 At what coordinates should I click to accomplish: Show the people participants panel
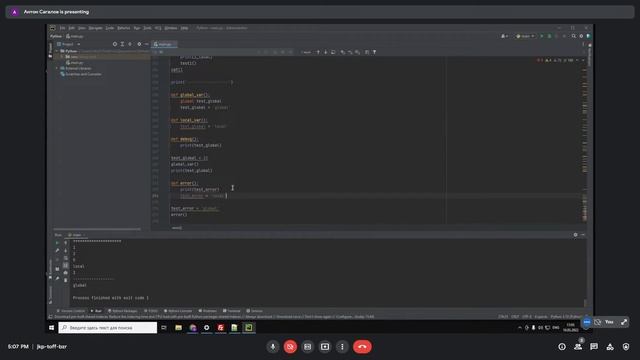pyautogui.click(x=578, y=347)
